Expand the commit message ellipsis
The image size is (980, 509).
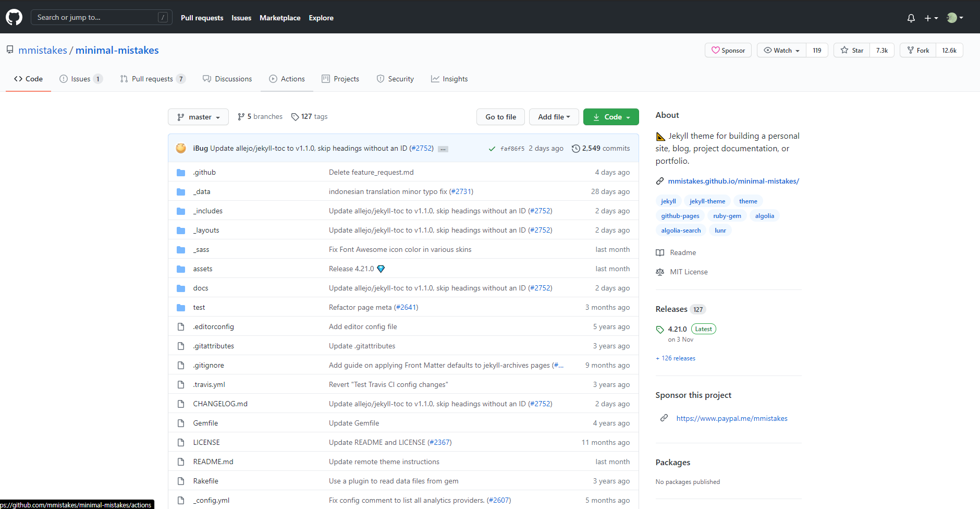point(443,149)
